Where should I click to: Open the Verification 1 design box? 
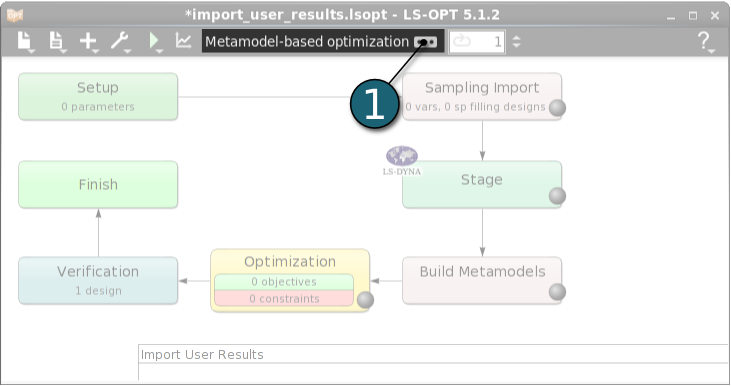(98, 280)
